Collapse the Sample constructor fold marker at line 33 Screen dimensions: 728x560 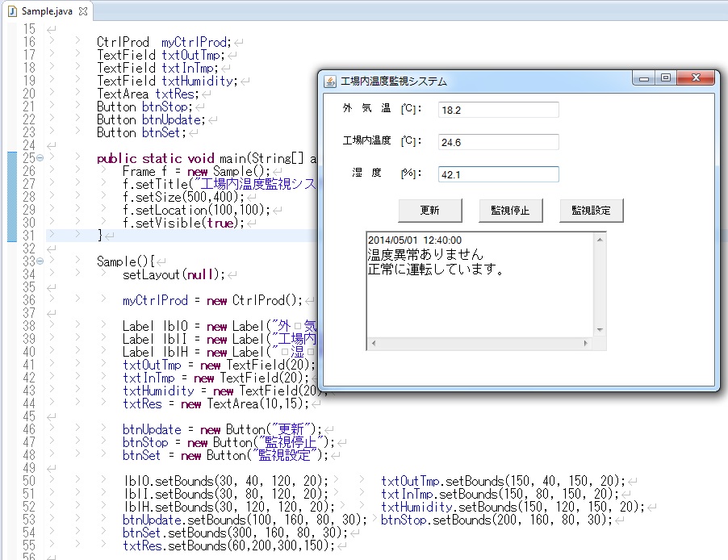pyautogui.click(x=40, y=261)
